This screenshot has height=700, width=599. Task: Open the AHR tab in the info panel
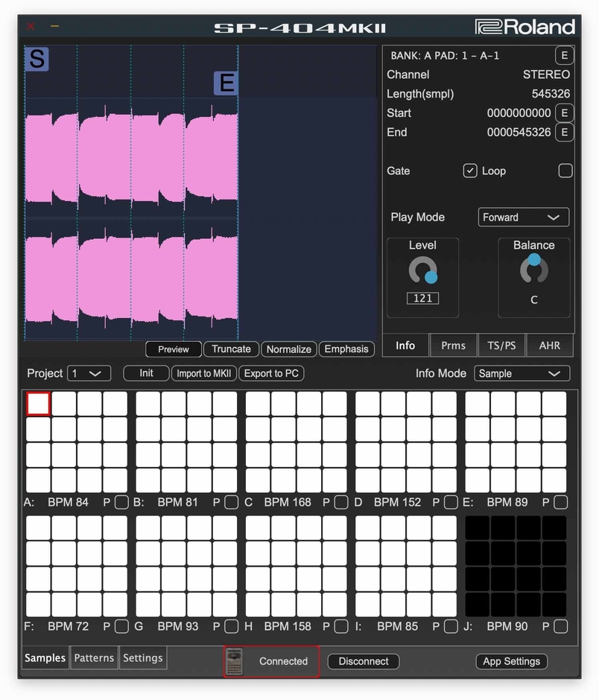pos(549,345)
